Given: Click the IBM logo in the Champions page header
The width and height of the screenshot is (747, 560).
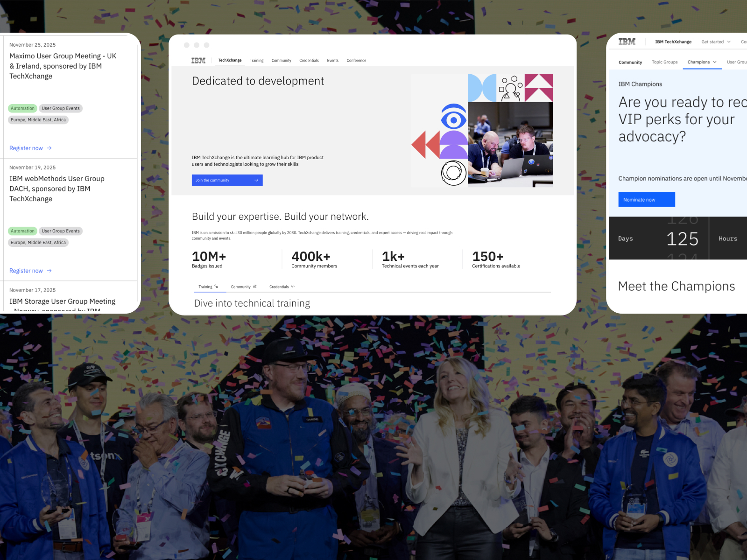Looking at the screenshot, I should coord(627,42).
